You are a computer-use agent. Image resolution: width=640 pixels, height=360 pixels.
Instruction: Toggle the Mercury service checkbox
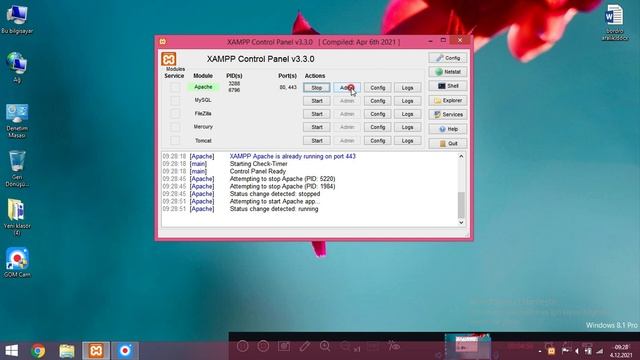[x=175, y=127]
